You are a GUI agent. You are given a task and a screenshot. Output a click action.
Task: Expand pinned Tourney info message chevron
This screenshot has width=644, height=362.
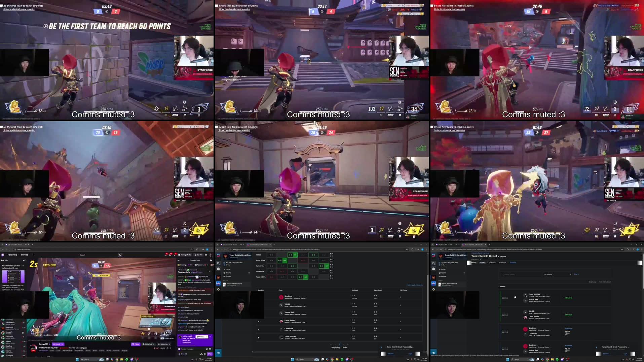pos(210,272)
